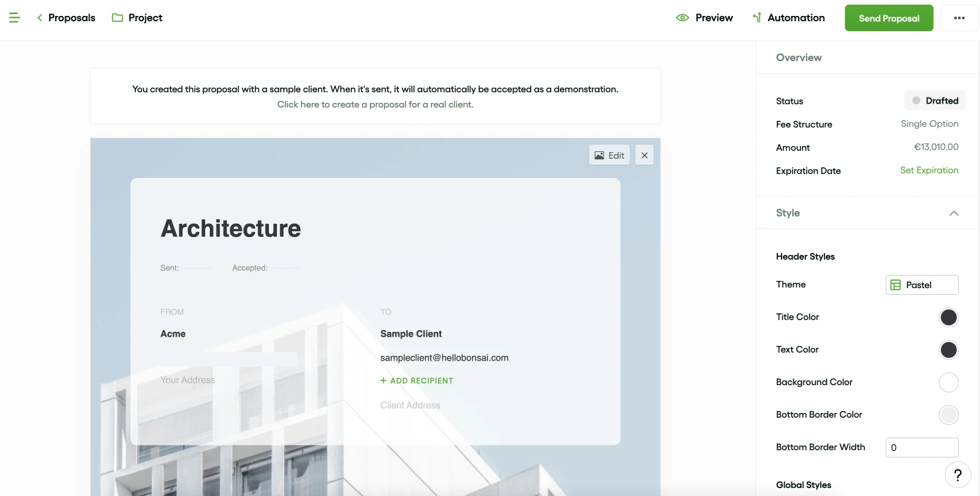Expand the Global Styles section
Image resolution: width=980 pixels, height=496 pixels.
[803, 485]
